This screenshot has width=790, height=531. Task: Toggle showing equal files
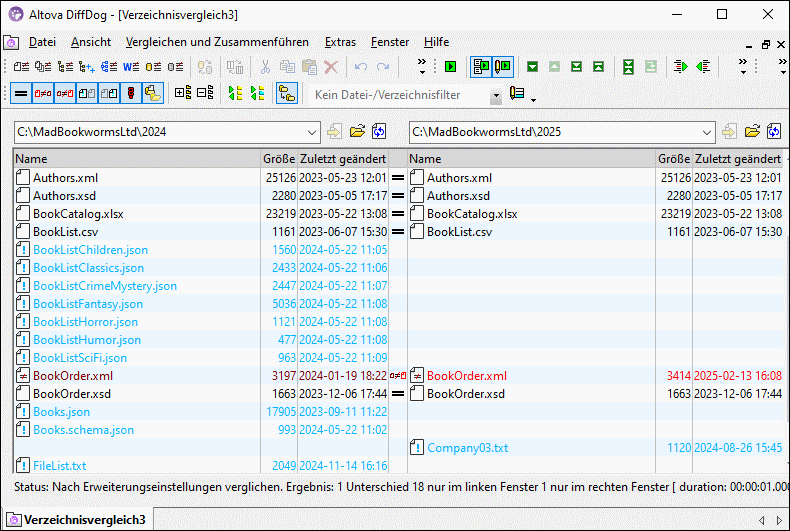tap(19, 93)
